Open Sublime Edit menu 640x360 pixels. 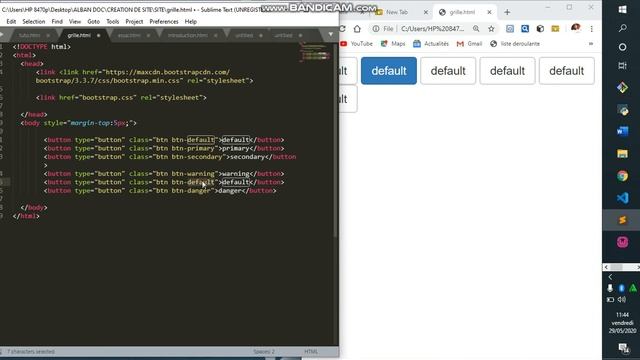click(11, 22)
